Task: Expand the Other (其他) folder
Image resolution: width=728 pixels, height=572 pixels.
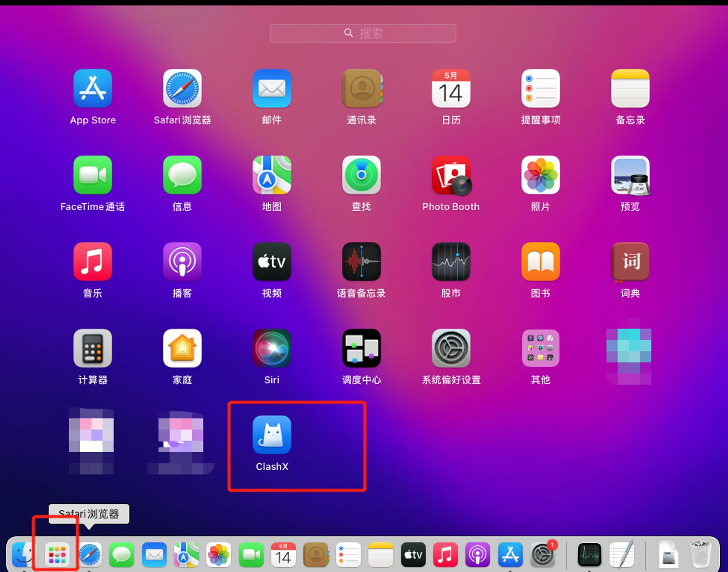Action: pyautogui.click(x=540, y=348)
